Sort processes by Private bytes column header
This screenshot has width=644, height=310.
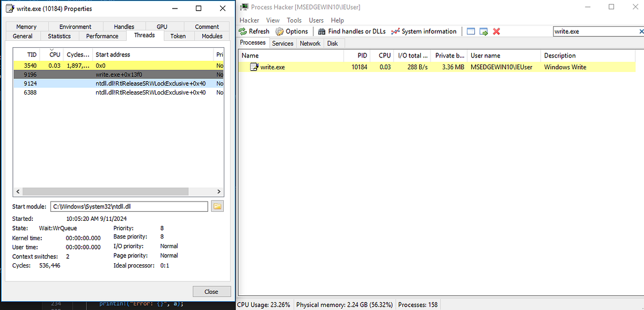click(x=449, y=55)
